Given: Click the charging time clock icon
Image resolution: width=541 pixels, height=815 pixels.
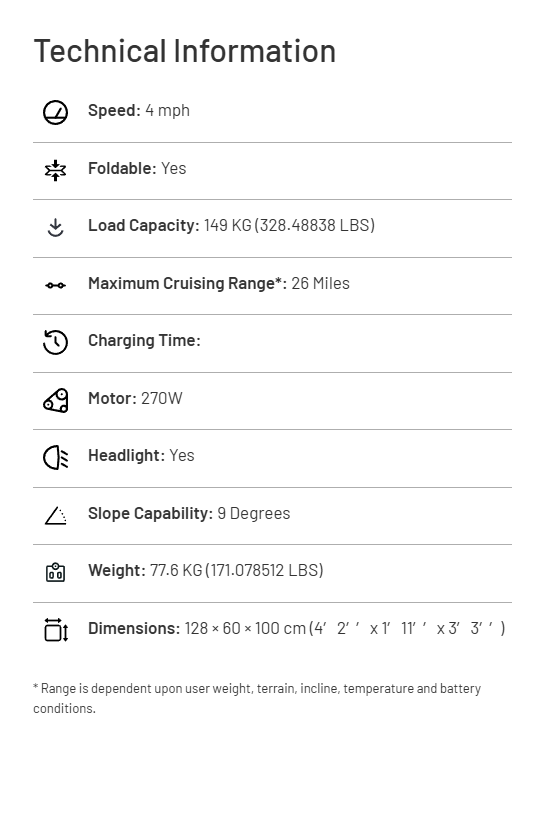Looking at the screenshot, I should point(55,343).
